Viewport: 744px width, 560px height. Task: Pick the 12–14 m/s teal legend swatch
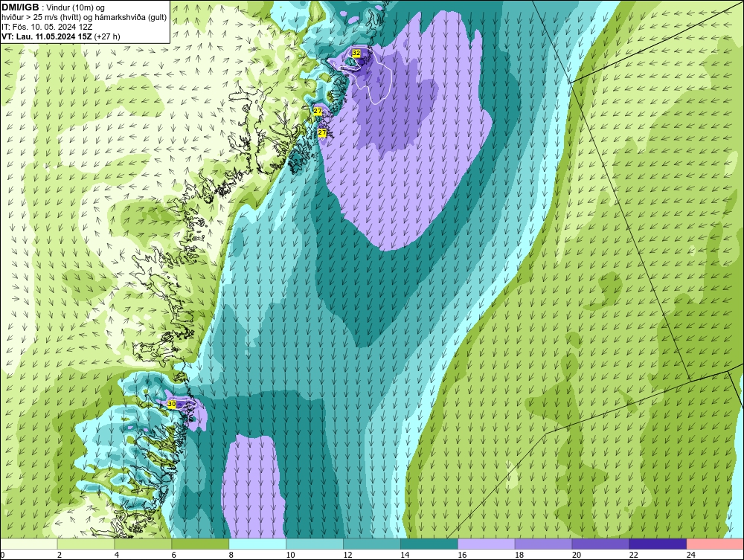[x=371, y=544]
